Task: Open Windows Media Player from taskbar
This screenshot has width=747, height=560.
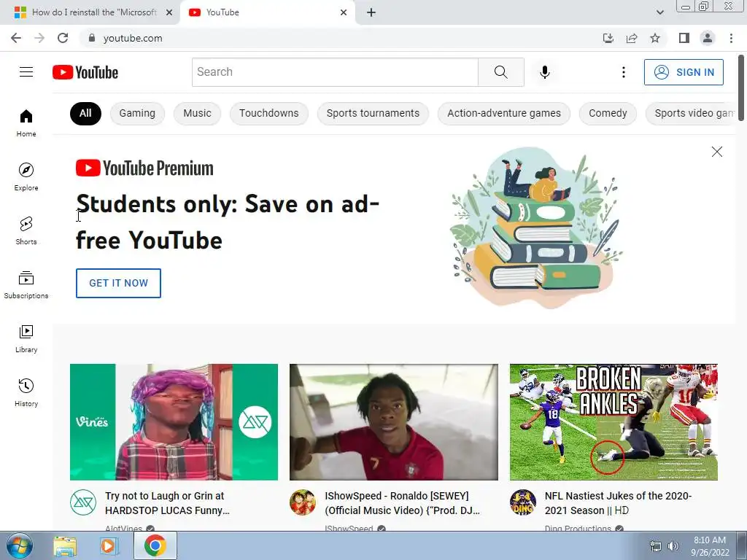Action: pyautogui.click(x=109, y=545)
